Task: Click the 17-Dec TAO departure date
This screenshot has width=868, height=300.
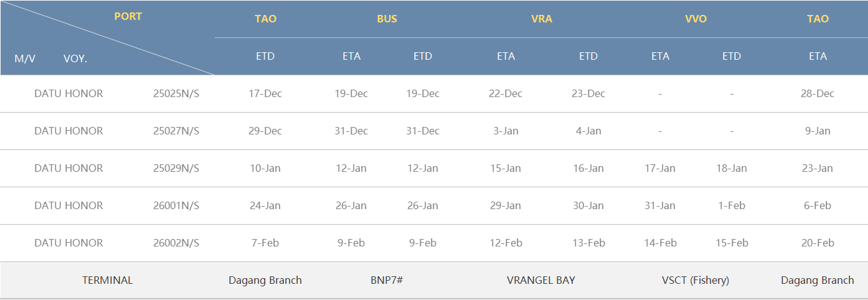Action: pyautogui.click(x=265, y=93)
